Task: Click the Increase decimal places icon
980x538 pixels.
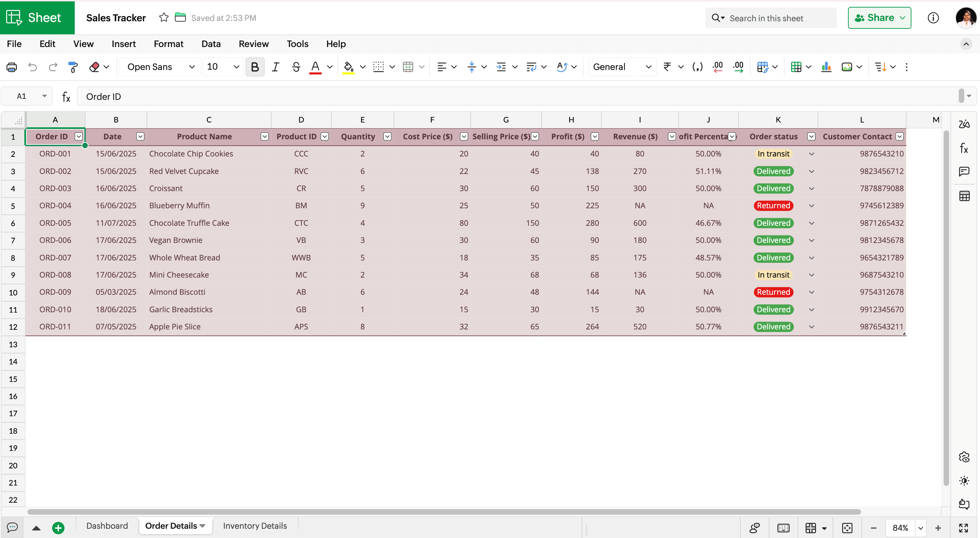Action: point(738,67)
